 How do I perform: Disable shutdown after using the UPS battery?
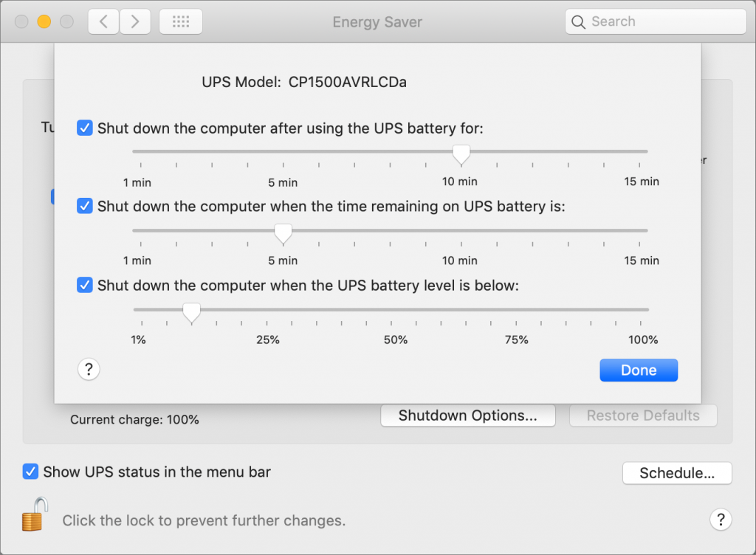coord(85,128)
